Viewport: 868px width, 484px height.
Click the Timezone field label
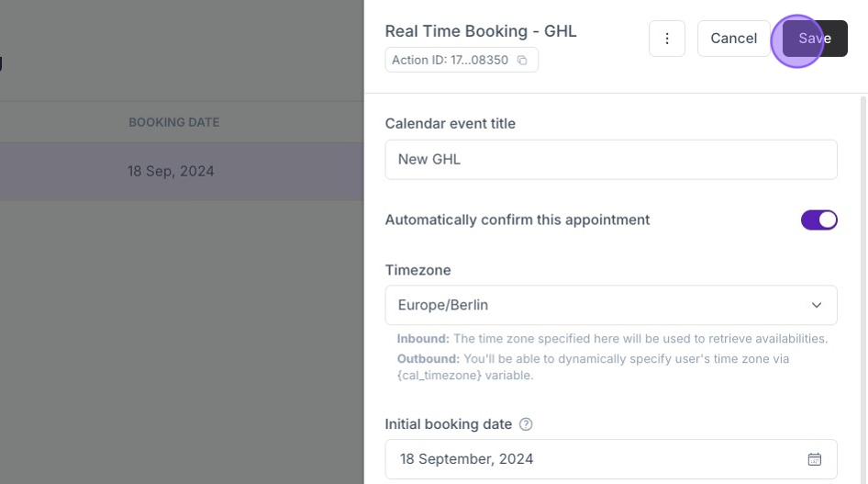[417, 271]
